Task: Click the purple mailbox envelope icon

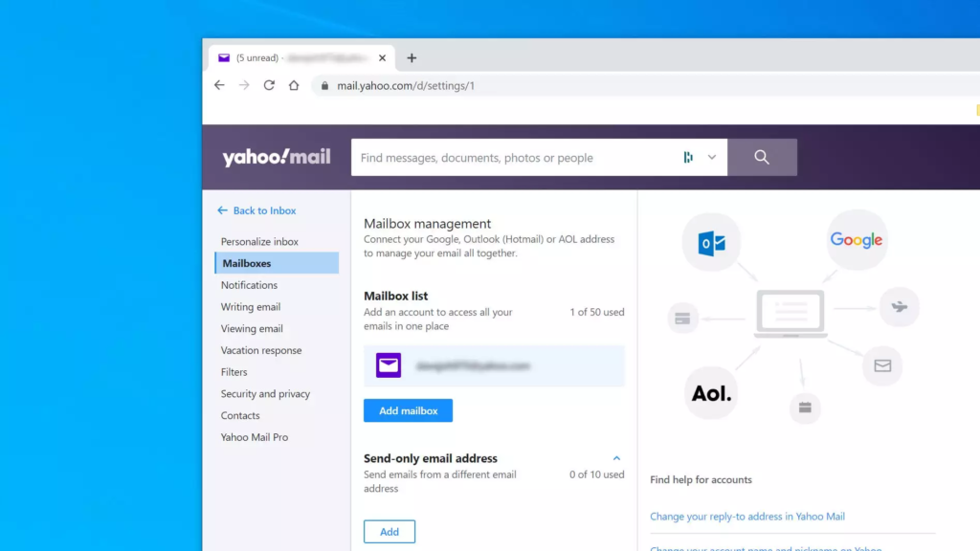Action: (x=388, y=365)
